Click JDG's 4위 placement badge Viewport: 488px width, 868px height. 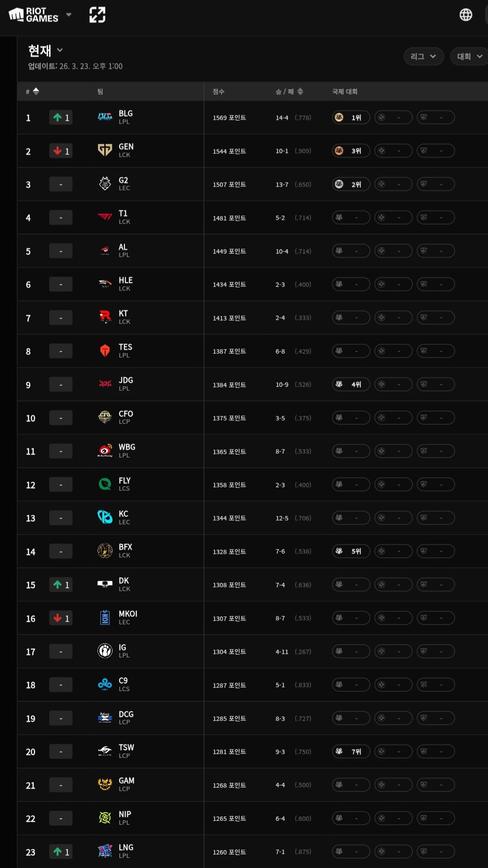351,384
